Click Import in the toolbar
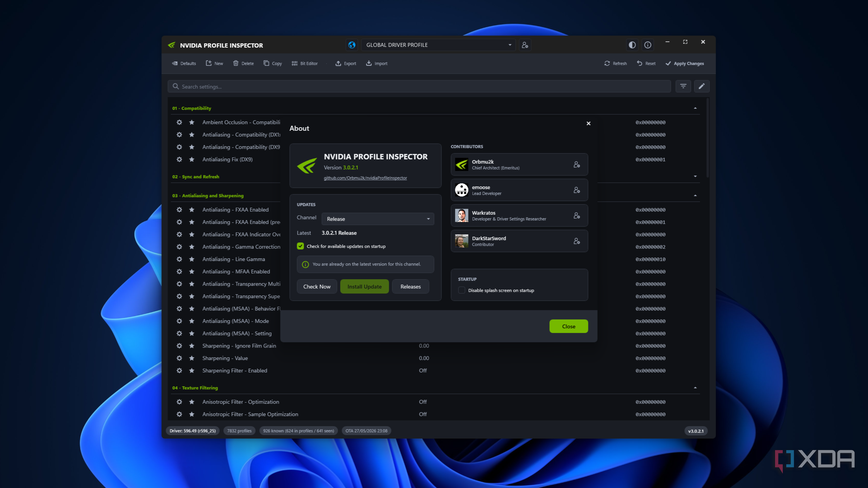Screen dimensions: 868x488 [x=377, y=63]
